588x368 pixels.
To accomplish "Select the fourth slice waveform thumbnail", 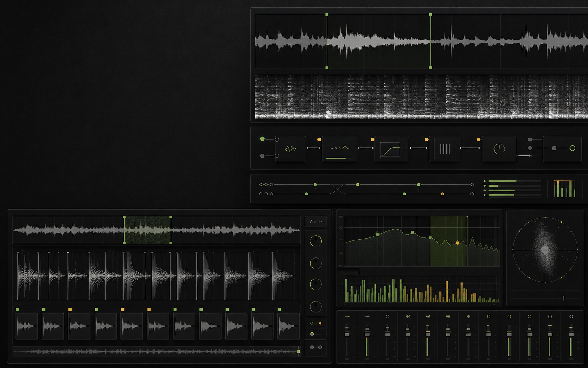I will click(105, 326).
